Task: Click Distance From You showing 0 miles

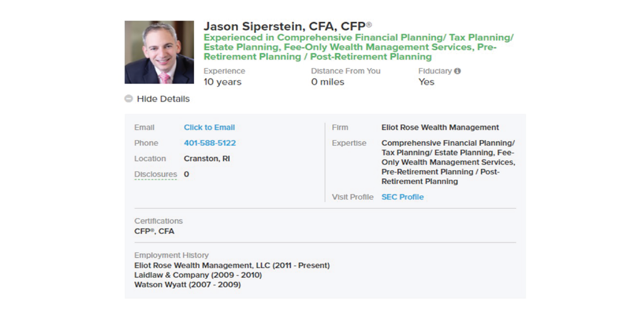Action: tap(328, 82)
